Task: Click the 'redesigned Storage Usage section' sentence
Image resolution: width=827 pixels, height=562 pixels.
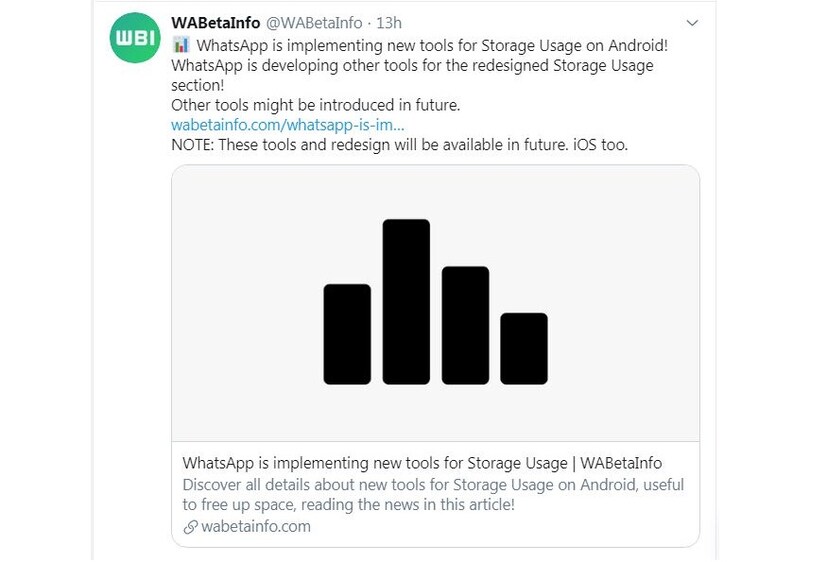Action: point(411,66)
